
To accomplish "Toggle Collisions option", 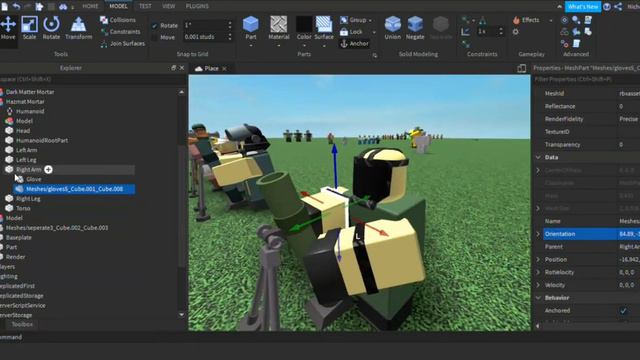I will click(x=118, y=20).
